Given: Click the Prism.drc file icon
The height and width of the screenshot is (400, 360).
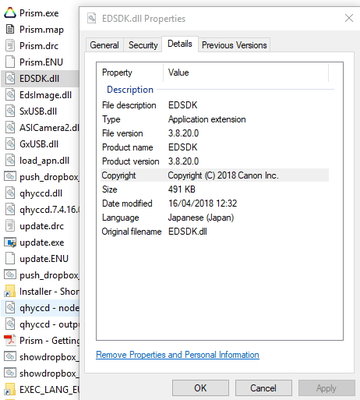Looking at the screenshot, I should point(10,45).
